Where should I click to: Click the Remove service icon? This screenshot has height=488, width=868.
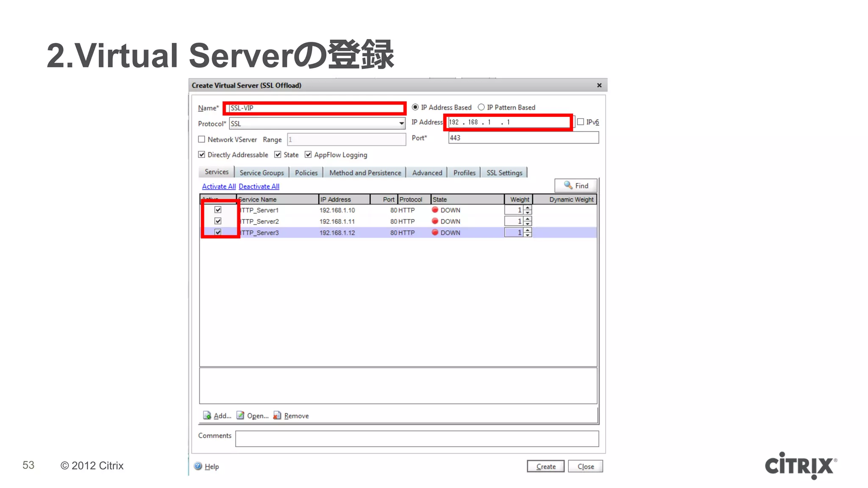277,415
